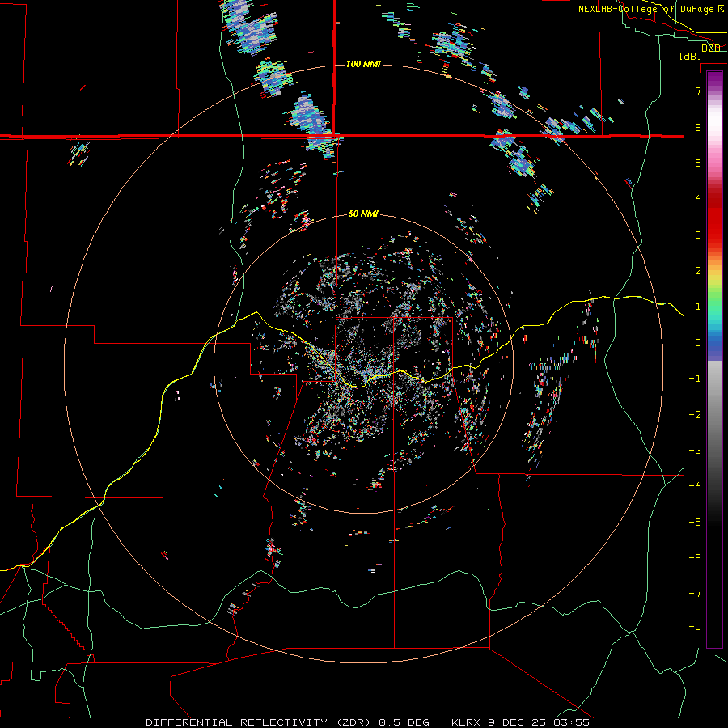
Task: Click the "-3" color scale label
Action: (x=695, y=451)
